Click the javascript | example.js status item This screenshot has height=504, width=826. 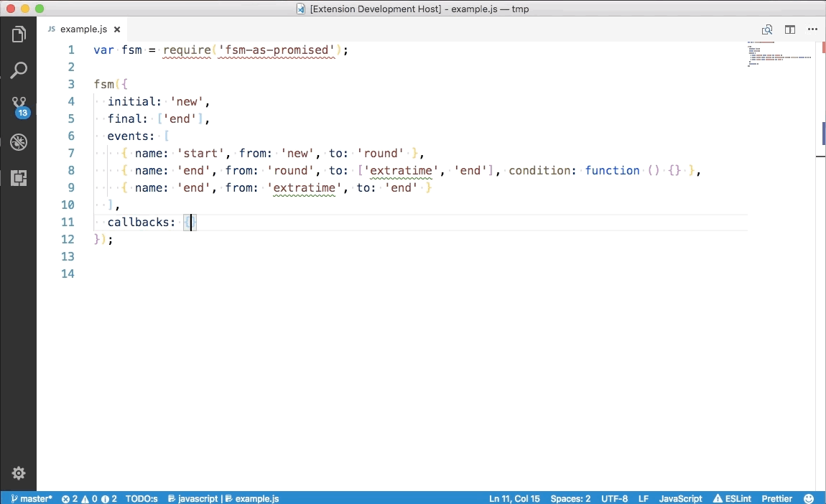[x=223, y=498]
